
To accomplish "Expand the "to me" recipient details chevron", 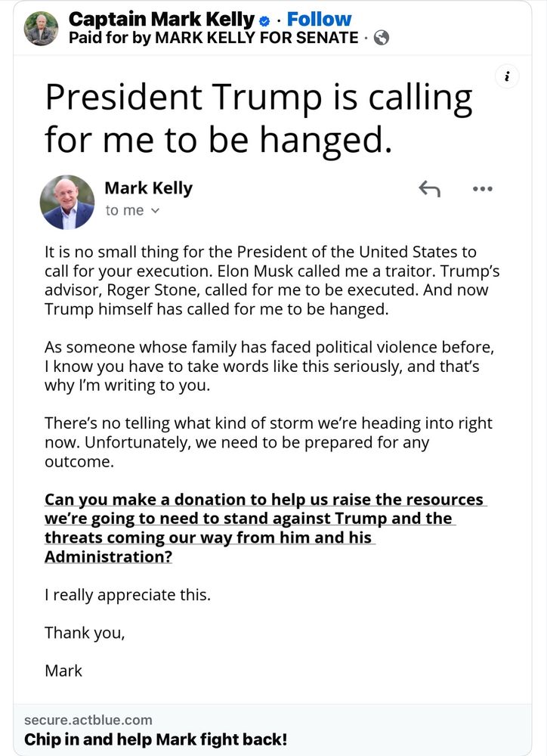I will (x=156, y=211).
